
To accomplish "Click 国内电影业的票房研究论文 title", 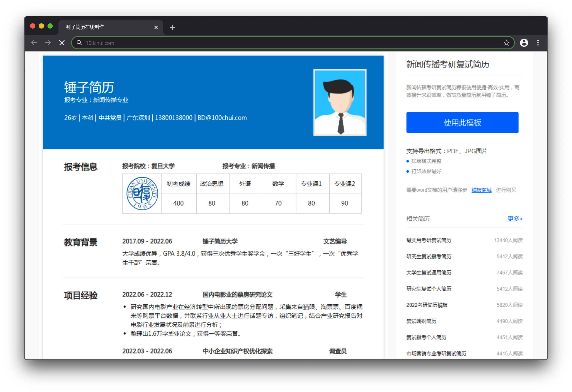I will [238, 295].
